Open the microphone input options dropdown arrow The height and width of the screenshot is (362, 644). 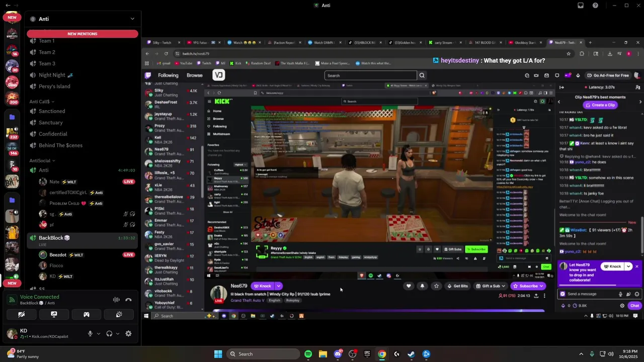98,333
